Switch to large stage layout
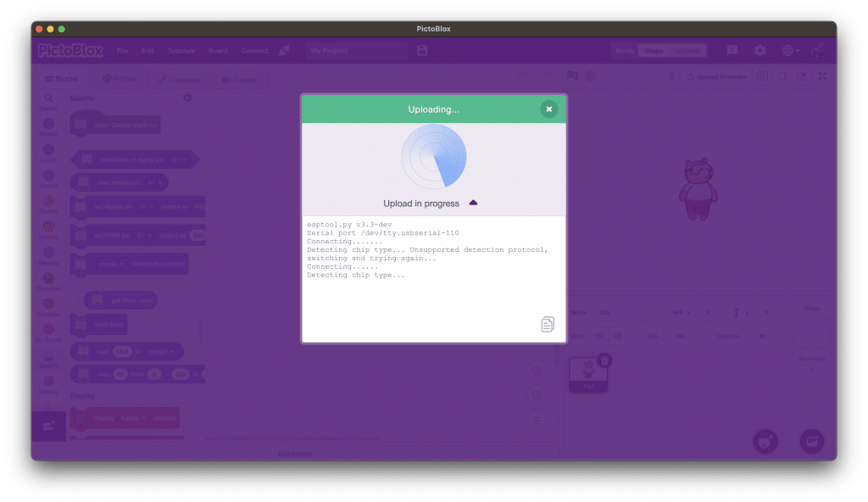This screenshot has width=868, height=502. [x=802, y=76]
